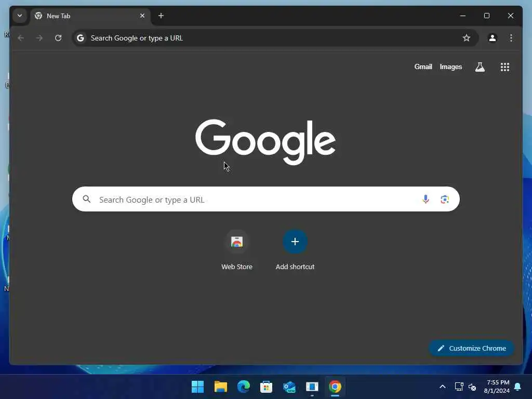The height and width of the screenshot is (399, 532).
Task: Close the New Tab tab
Action: pos(142,16)
